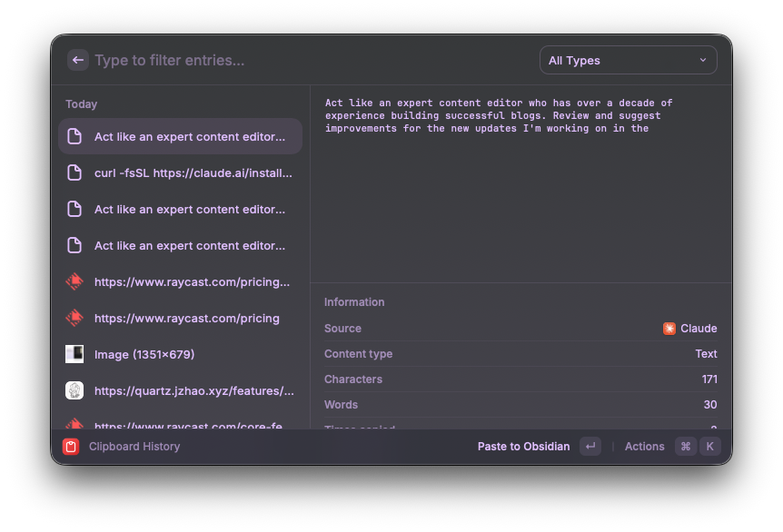Click the Command key icon in footer
The height and width of the screenshot is (532, 783).
[685, 447]
